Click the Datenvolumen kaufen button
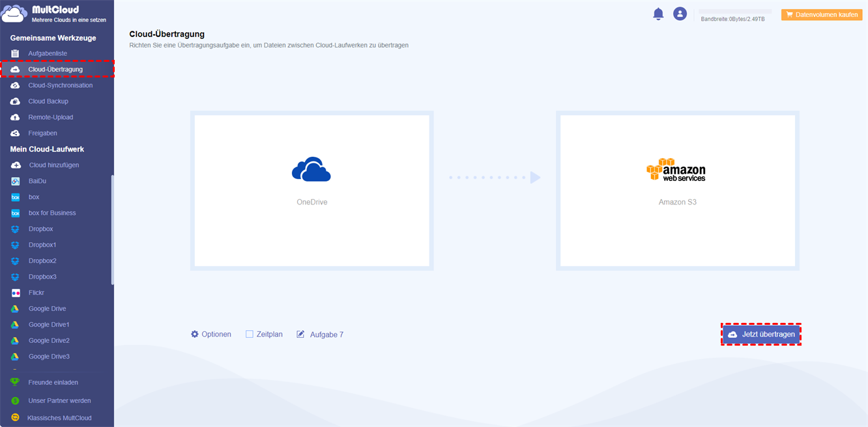The image size is (868, 427). tap(822, 14)
